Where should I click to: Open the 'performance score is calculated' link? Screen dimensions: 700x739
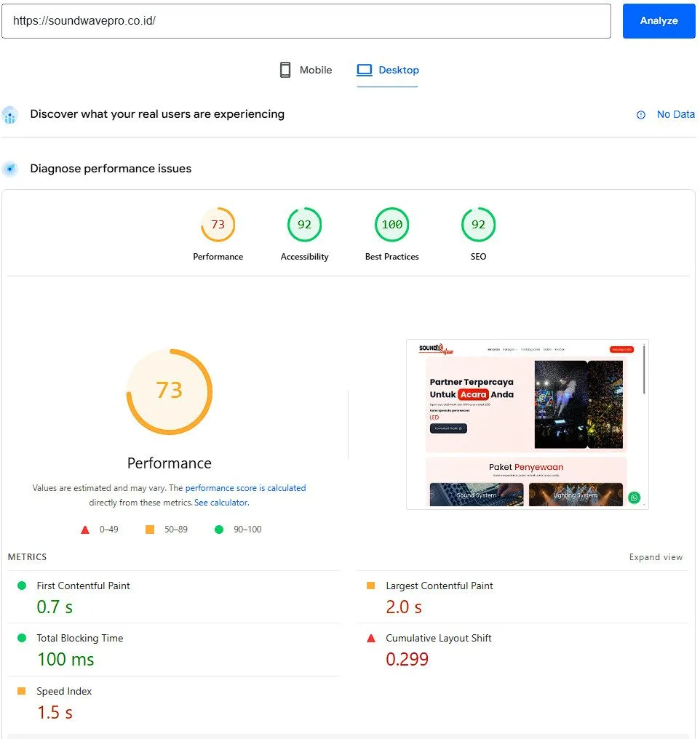tap(245, 488)
